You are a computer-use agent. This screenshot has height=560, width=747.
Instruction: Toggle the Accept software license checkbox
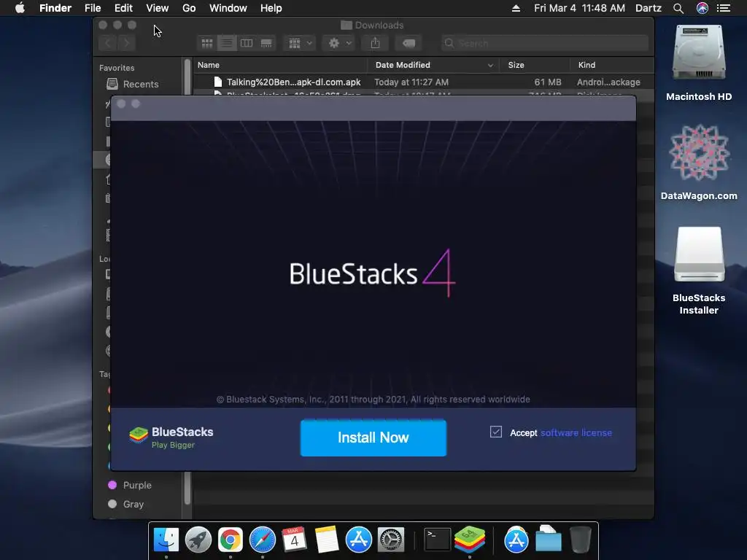point(496,432)
